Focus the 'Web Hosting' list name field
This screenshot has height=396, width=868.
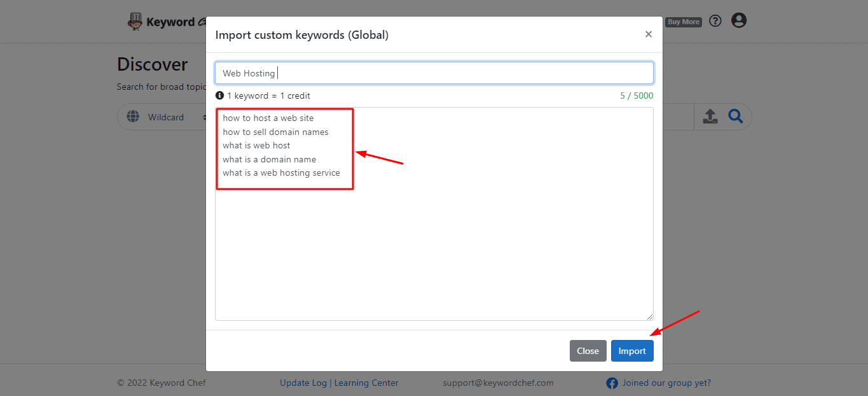pos(434,73)
